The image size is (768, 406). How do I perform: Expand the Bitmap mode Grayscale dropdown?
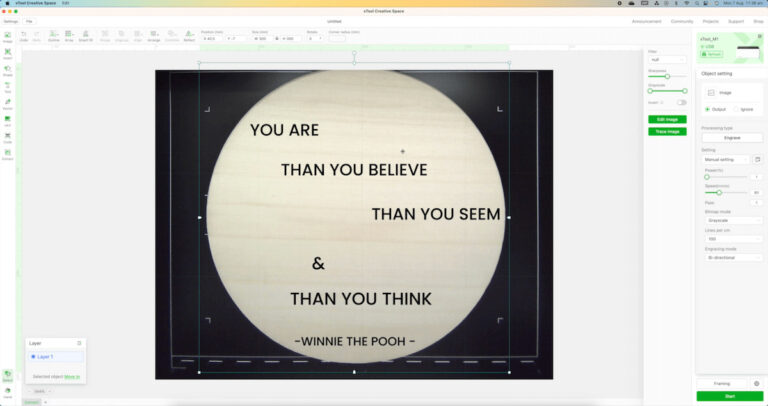click(733, 220)
